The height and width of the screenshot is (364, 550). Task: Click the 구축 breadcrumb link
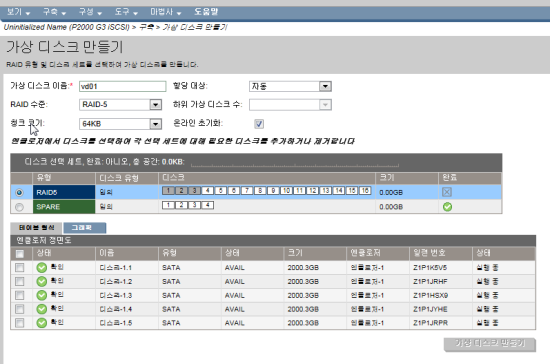coord(147,27)
